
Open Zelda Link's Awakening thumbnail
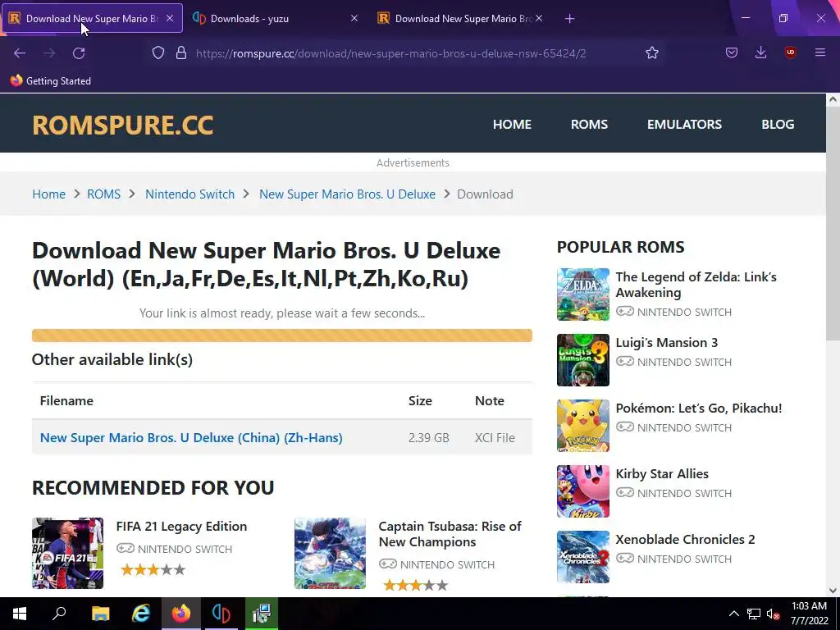pyautogui.click(x=583, y=294)
